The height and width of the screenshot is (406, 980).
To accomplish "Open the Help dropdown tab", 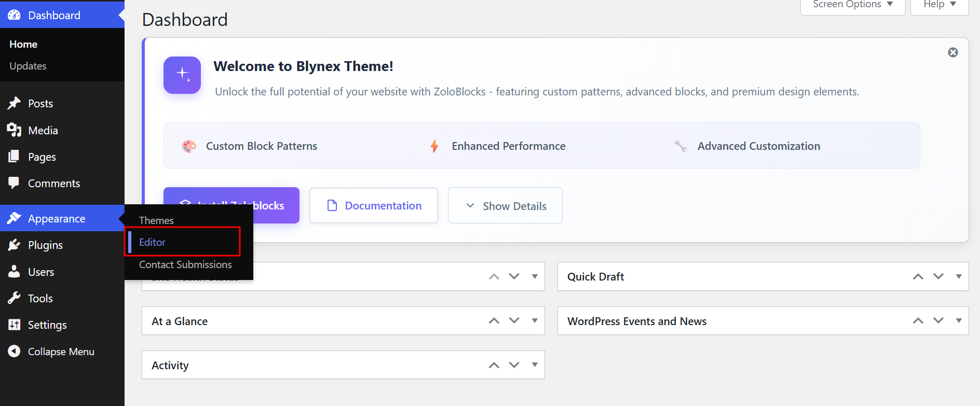I will tap(940, 5).
